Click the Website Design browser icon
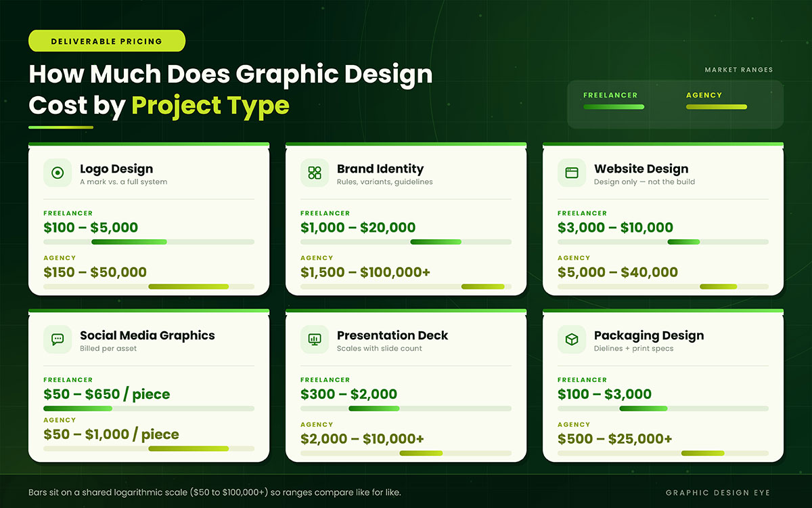This screenshot has height=508, width=812. 572,173
